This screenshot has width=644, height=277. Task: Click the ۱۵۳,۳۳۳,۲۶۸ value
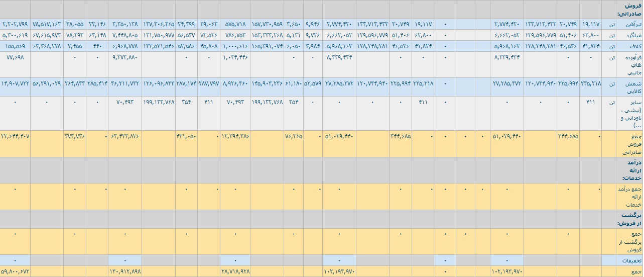268,35
